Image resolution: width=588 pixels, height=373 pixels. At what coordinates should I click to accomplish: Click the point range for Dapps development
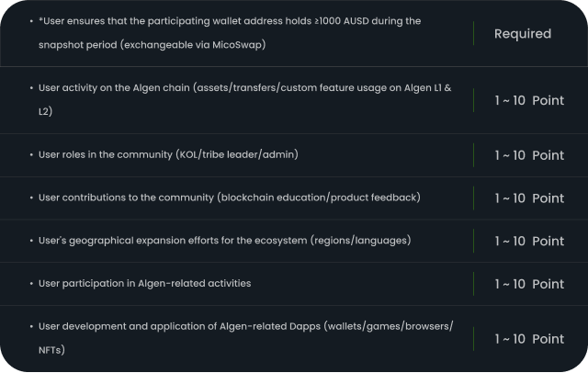pos(529,339)
